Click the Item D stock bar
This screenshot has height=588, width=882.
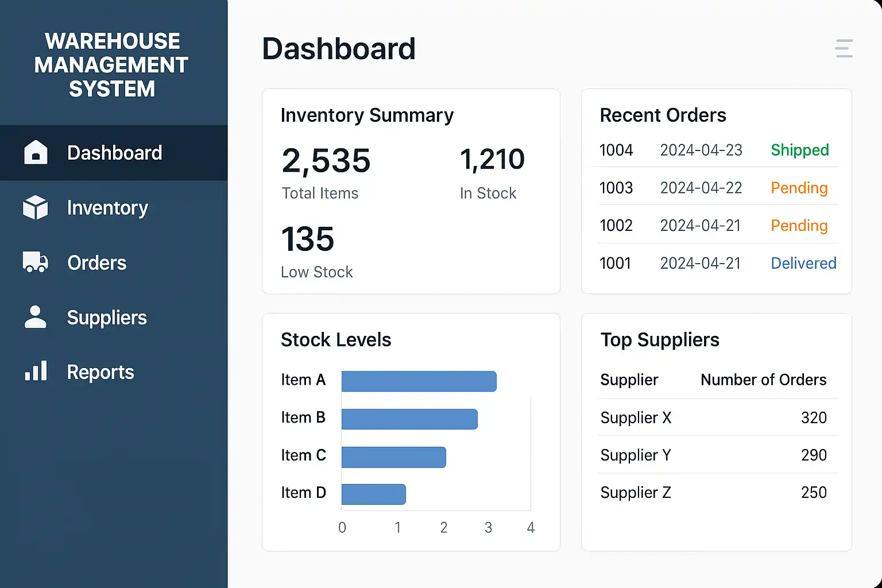click(x=374, y=494)
